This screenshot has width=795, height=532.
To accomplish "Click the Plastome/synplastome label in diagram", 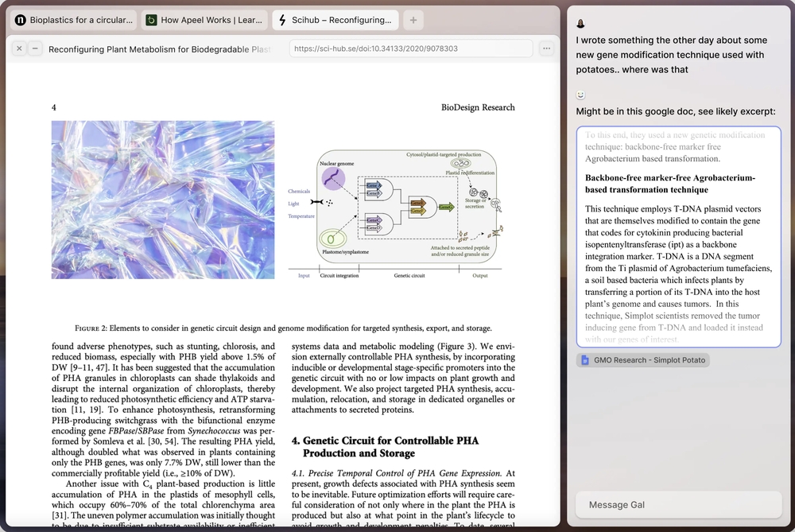I will click(x=345, y=251).
